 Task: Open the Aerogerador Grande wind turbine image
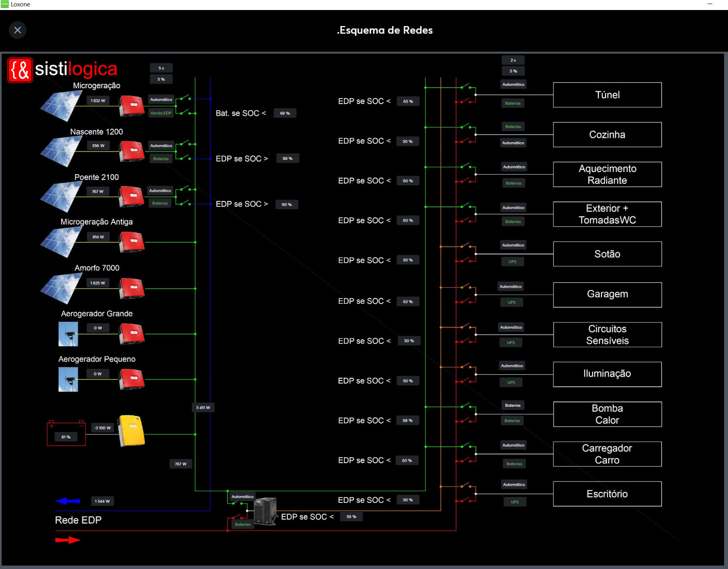[68, 334]
